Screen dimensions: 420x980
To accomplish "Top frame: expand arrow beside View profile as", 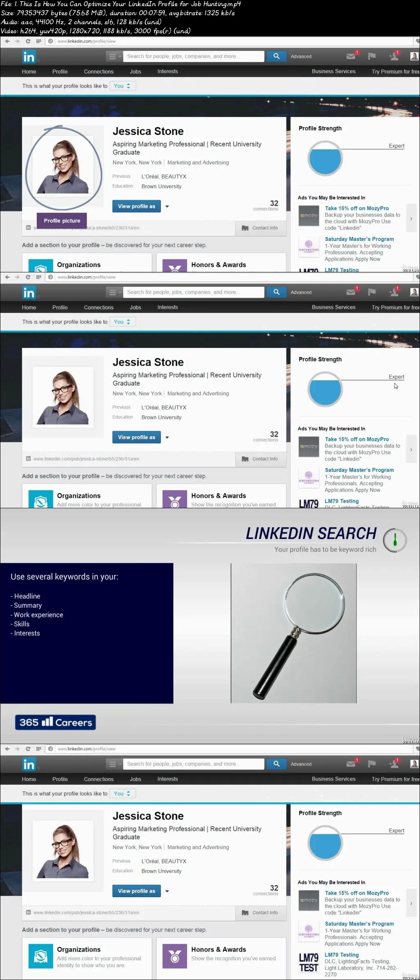I will click(167, 206).
